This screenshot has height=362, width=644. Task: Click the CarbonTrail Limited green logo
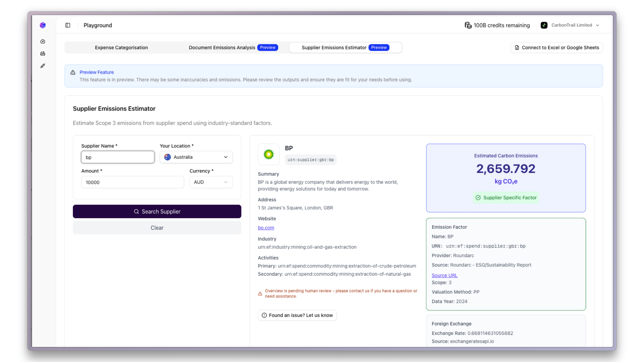[544, 25]
